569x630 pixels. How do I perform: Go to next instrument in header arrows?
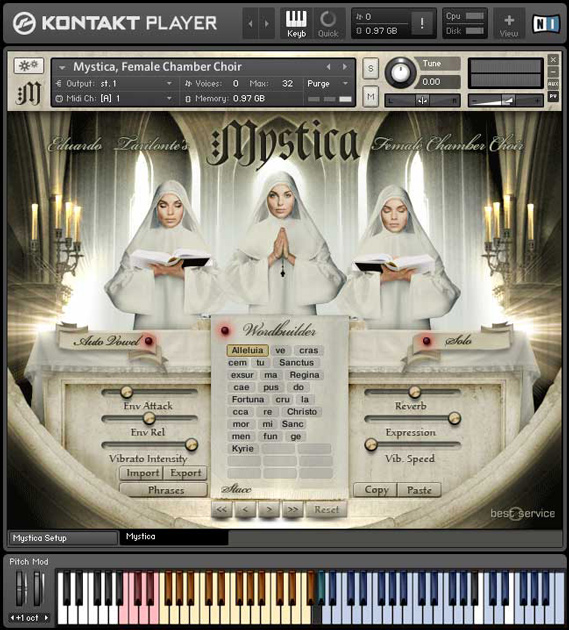[x=266, y=24]
